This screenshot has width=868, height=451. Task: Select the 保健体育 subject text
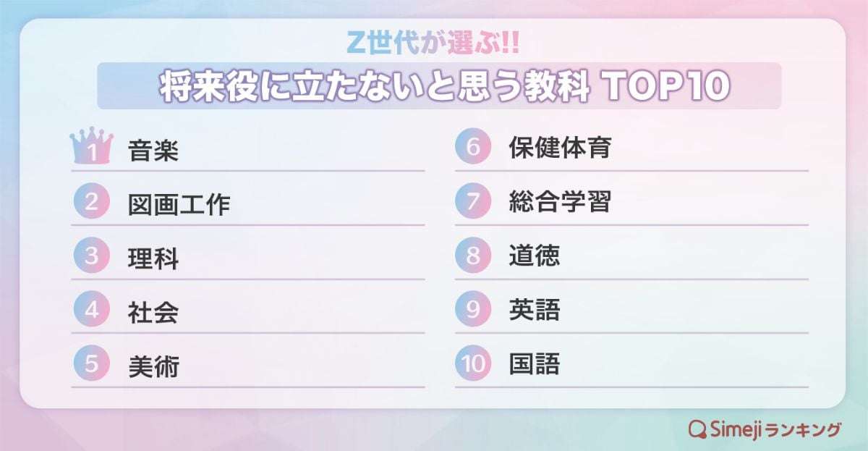(x=559, y=148)
